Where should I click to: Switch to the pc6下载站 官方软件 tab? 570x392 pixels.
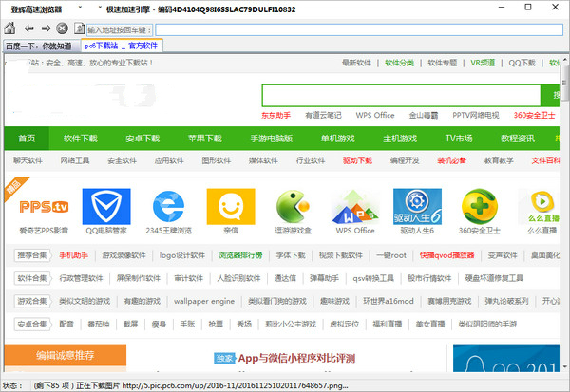(122, 46)
